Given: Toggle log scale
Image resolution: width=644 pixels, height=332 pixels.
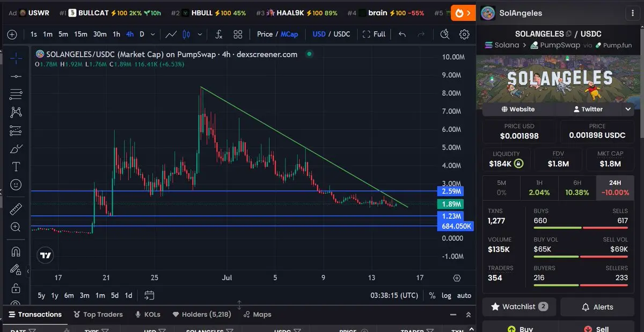Looking at the screenshot, I should pyautogui.click(x=447, y=296).
